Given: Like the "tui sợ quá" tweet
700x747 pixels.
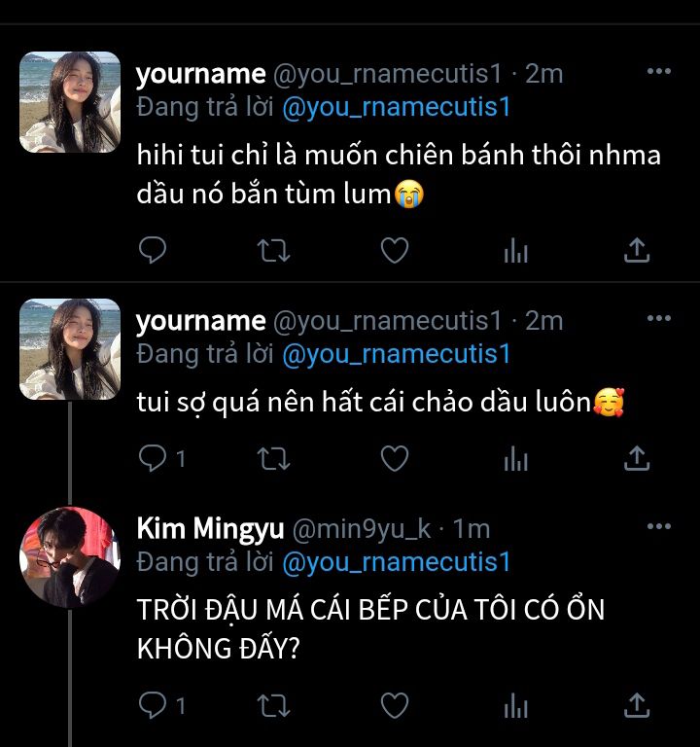Looking at the screenshot, I should click(394, 458).
